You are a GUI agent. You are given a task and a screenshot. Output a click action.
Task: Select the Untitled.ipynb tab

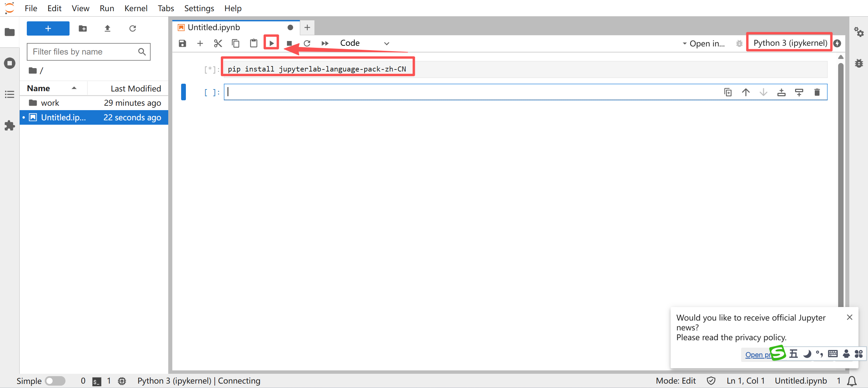point(214,27)
